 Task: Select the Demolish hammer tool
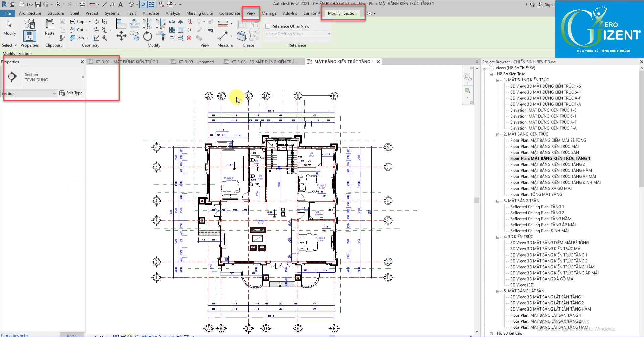[x=105, y=38]
